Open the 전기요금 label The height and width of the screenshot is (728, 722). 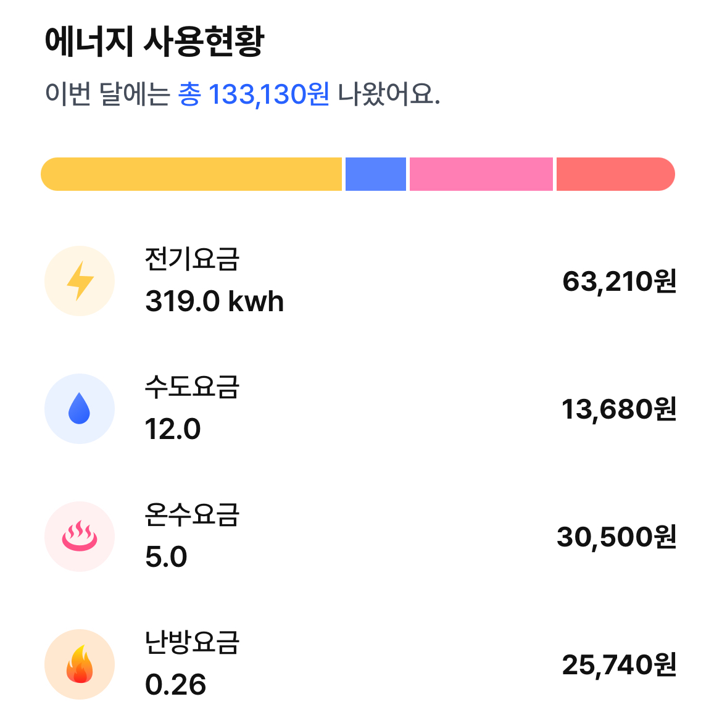tap(192, 259)
